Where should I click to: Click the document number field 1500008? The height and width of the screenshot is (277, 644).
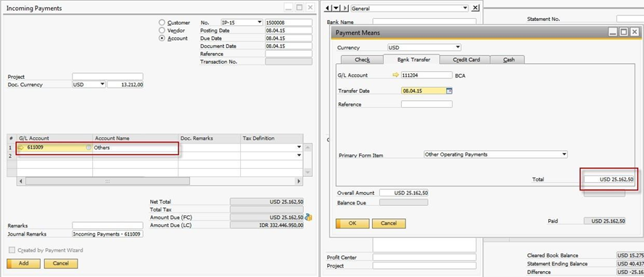289,22
